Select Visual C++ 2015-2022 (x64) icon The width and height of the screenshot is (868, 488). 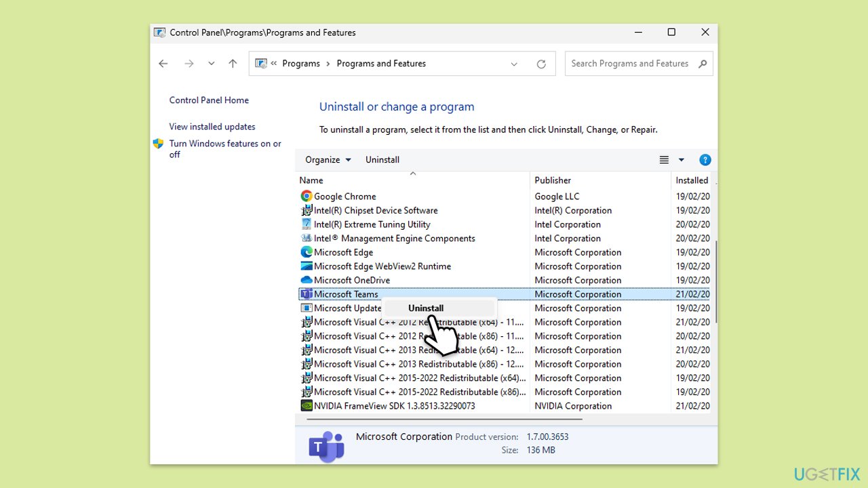click(x=307, y=378)
